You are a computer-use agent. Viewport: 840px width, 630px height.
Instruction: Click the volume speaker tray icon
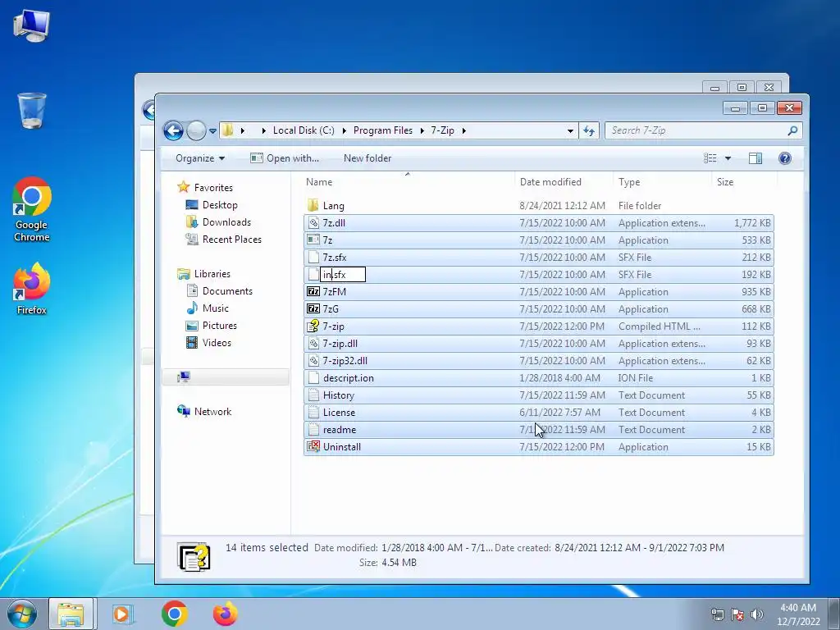[x=757, y=614]
